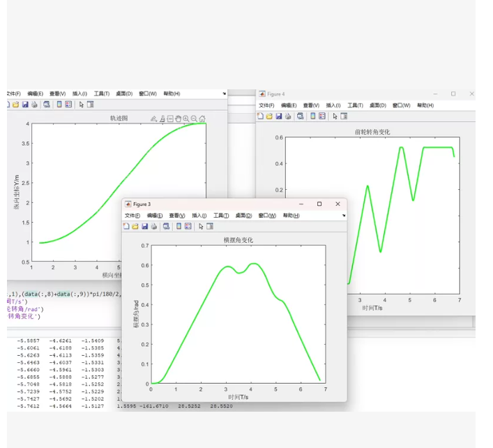
Task: Insert legend in Figure 4
Action: click(x=322, y=116)
